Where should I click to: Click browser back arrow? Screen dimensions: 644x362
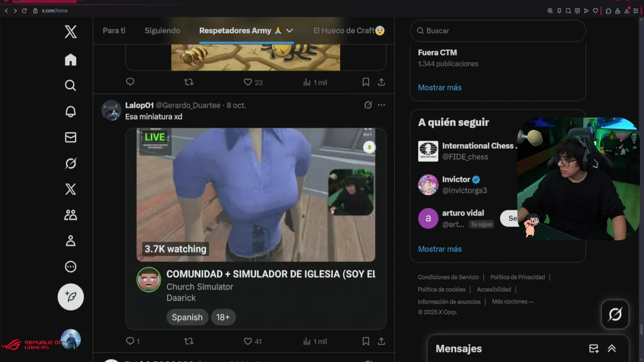[7, 11]
